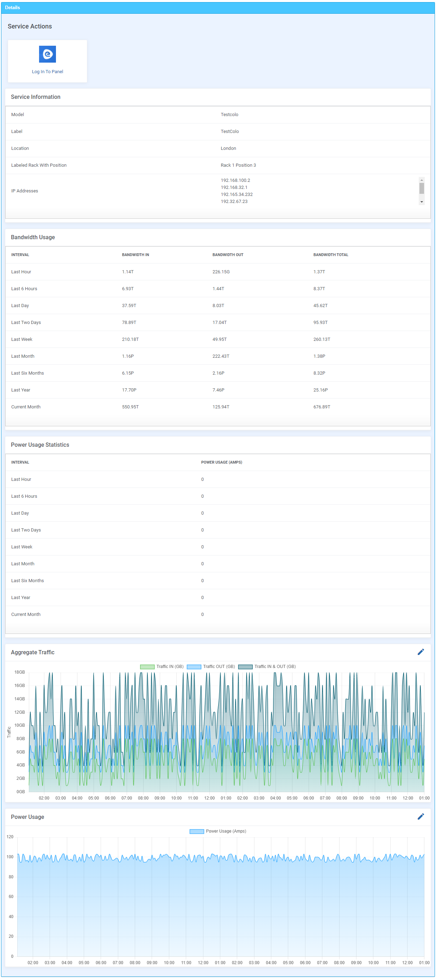Click the BANDWIDTH OUT column header

pos(228,255)
